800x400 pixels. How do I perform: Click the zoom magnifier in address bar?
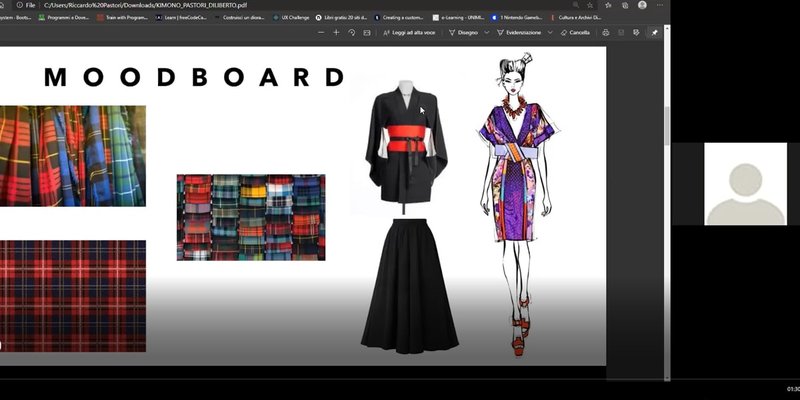tap(576, 5)
